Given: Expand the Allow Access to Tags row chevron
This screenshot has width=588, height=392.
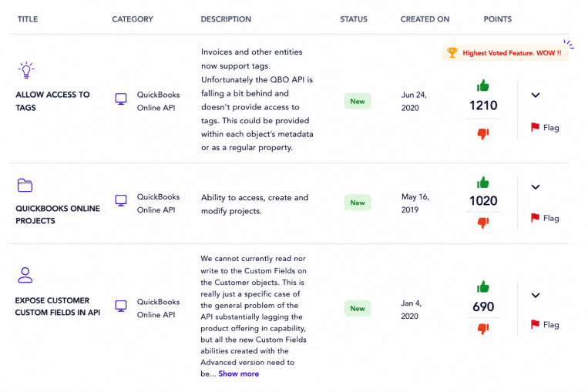Looking at the screenshot, I should (536, 95).
